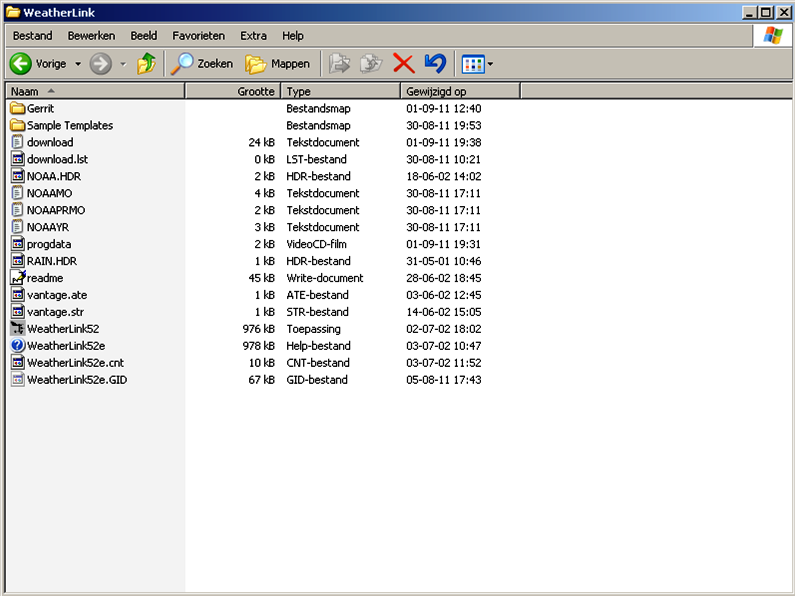Click the type 'Write-document'
This screenshot has height=596, width=795.
[x=324, y=278]
